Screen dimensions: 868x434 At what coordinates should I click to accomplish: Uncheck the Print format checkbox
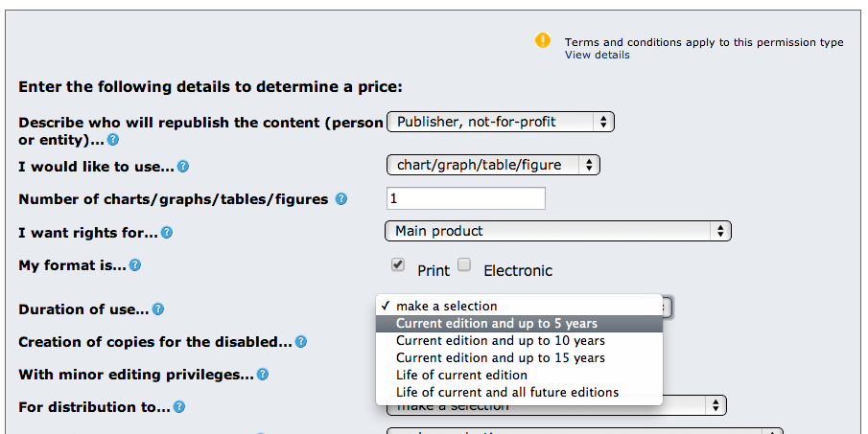point(398,264)
